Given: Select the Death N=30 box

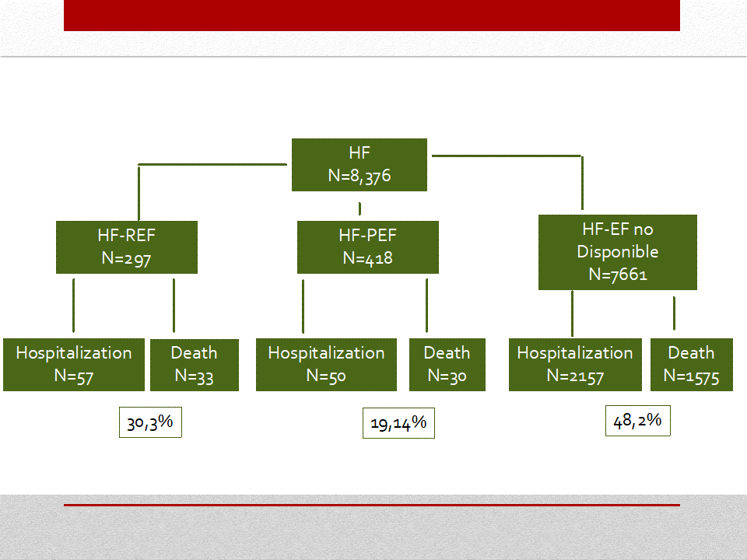Looking at the screenshot, I should click(447, 365).
